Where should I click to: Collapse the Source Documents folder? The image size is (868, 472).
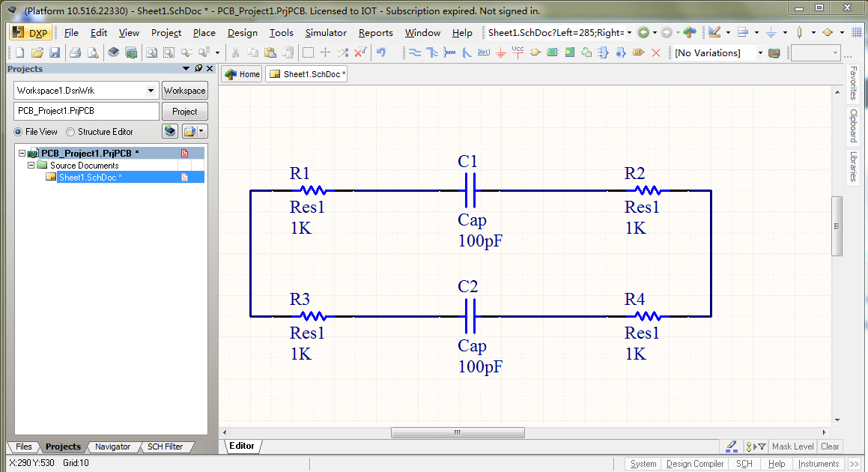point(31,165)
